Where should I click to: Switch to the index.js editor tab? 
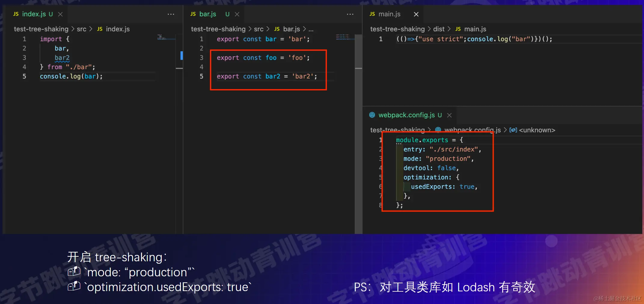click(x=34, y=14)
